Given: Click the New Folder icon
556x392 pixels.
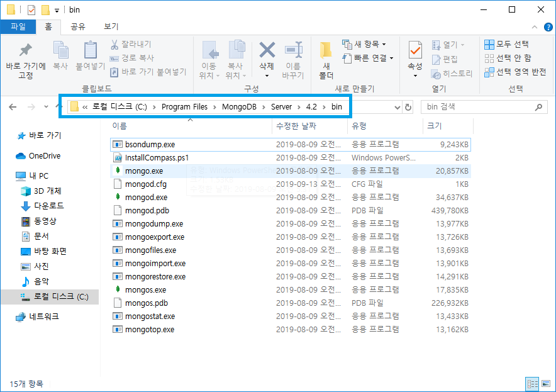Looking at the screenshot, I should tap(326, 50).
